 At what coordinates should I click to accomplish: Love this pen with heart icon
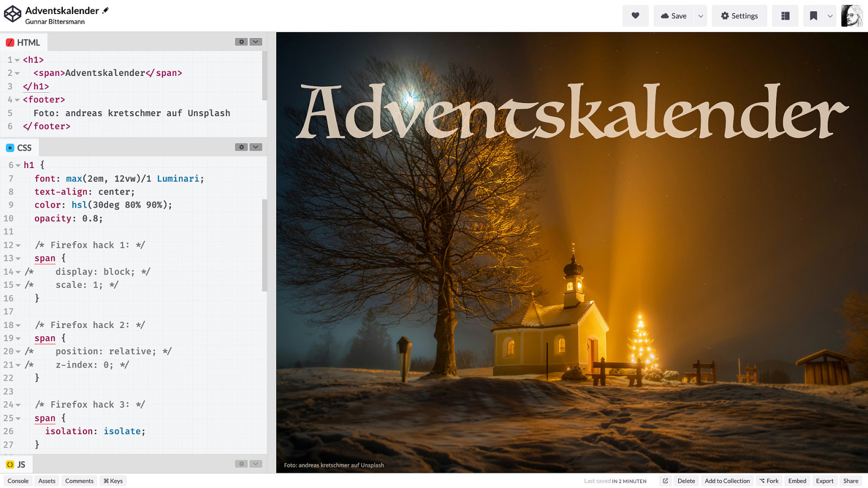coord(635,16)
